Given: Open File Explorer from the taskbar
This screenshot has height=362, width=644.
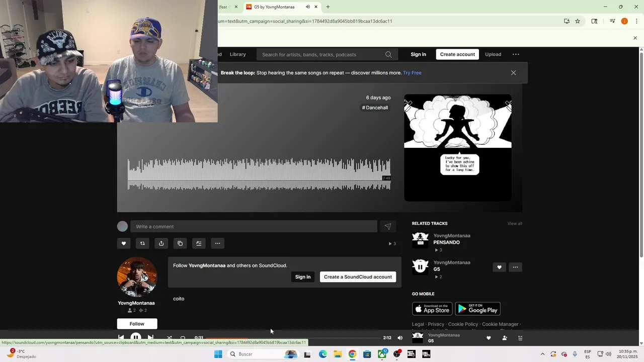Looking at the screenshot, I should [x=338, y=354].
